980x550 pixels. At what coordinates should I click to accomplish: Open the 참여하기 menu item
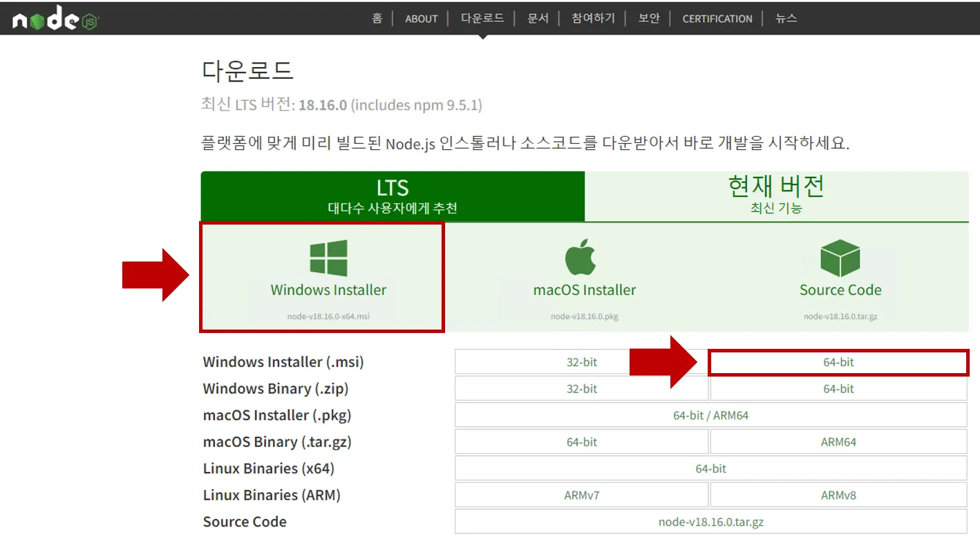coord(593,19)
